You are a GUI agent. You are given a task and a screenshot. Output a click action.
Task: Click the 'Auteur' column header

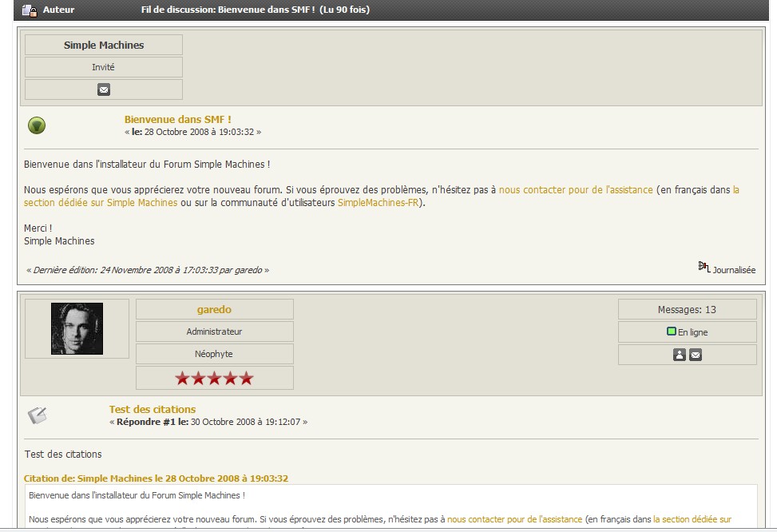pyautogui.click(x=58, y=10)
